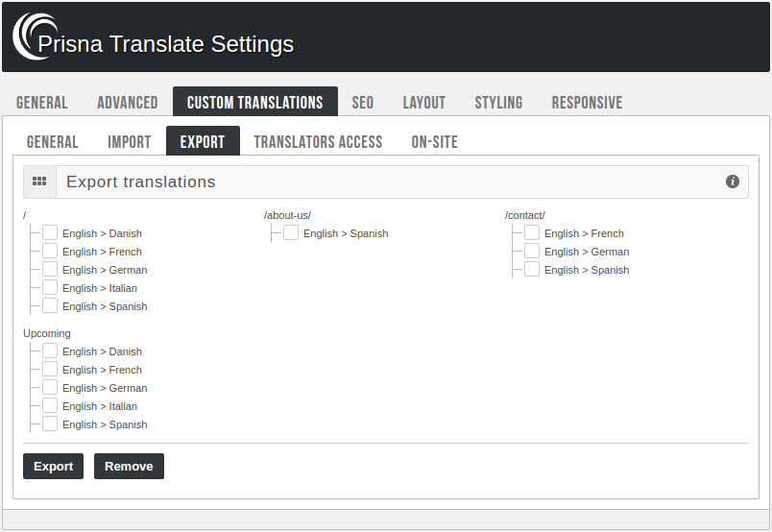Viewport: 772px width, 532px height.
Task: Tick English > Danish under Upcoming
Action: [50, 351]
